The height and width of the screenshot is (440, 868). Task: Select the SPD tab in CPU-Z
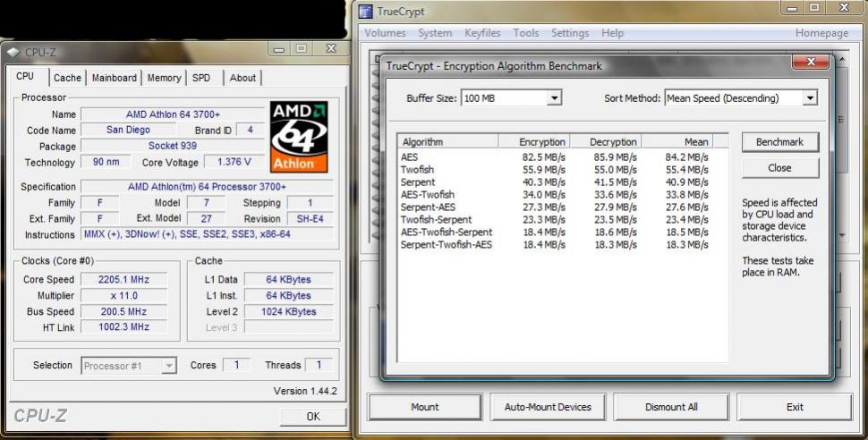(x=201, y=78)
